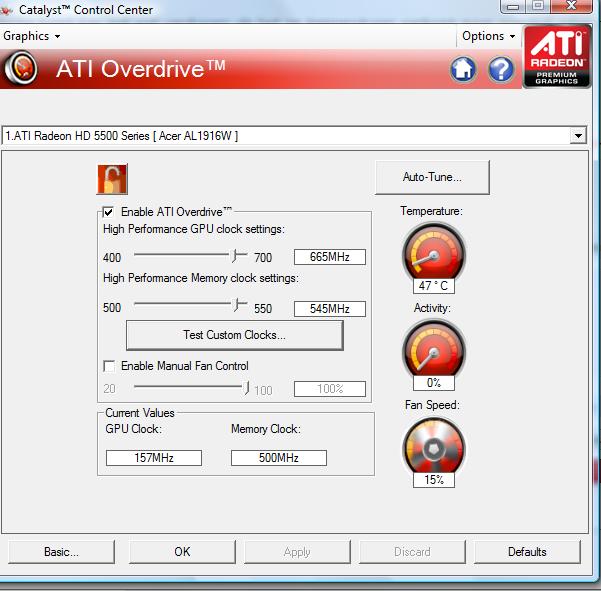Click the ATI Overdrive gauge logo icon
Image resolution: width=601 pixels, height=591 pixels.
click(x=21, y=68)
